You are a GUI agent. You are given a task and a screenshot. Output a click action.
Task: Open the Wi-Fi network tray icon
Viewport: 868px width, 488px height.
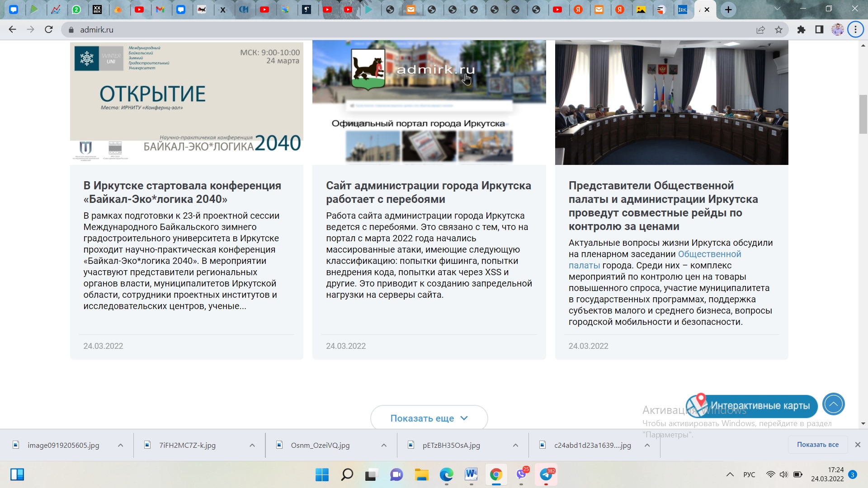point(770,474)
